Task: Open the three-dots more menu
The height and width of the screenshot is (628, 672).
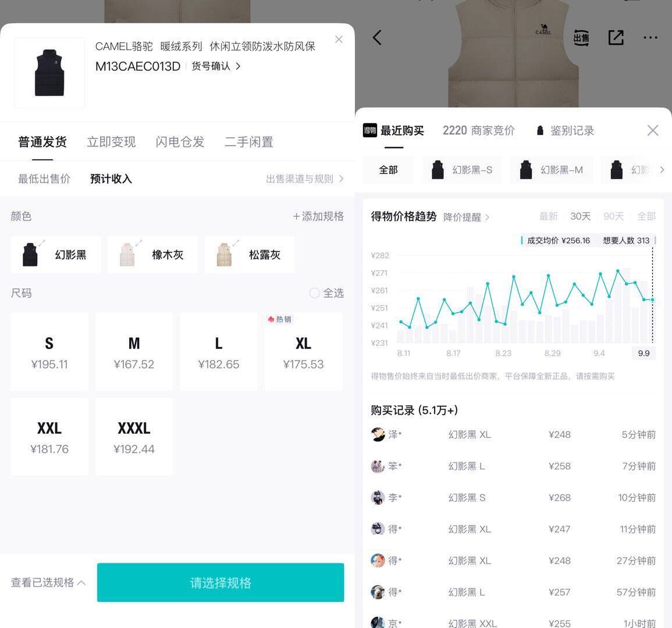Action: [650, 38]
